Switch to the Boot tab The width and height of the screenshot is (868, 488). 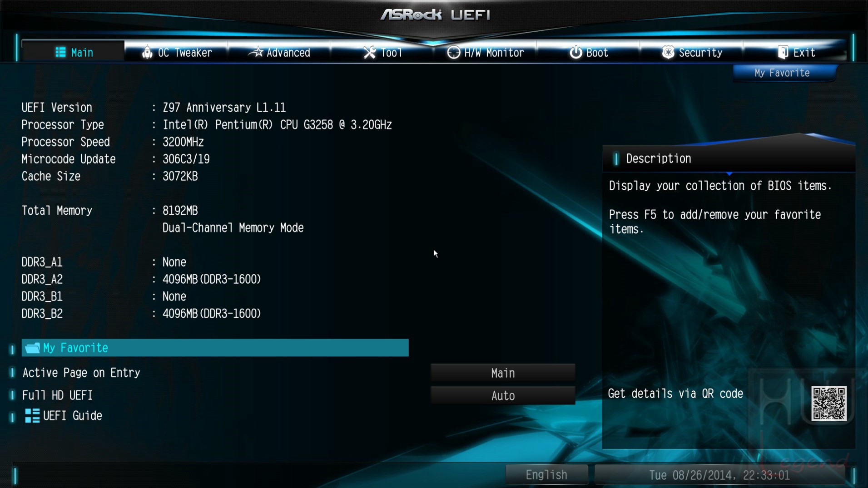tap(588, 53)
